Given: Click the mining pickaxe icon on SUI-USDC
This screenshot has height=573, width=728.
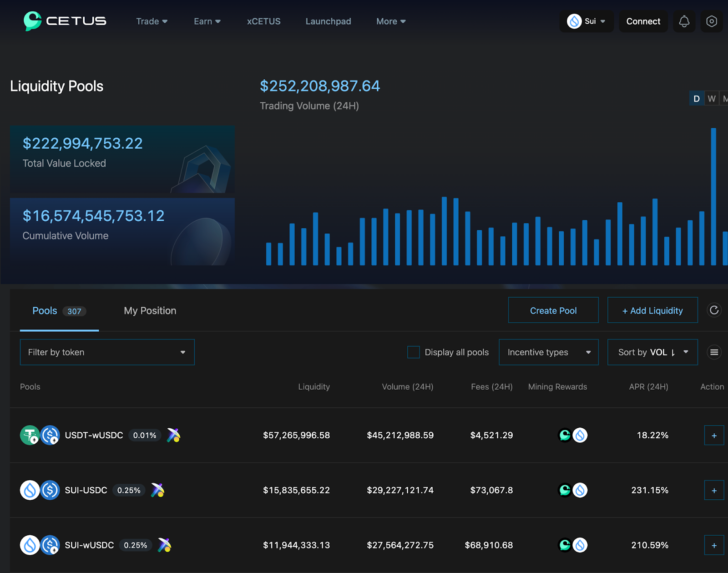Looking at the screenshot, I should (x=157, y=490).
